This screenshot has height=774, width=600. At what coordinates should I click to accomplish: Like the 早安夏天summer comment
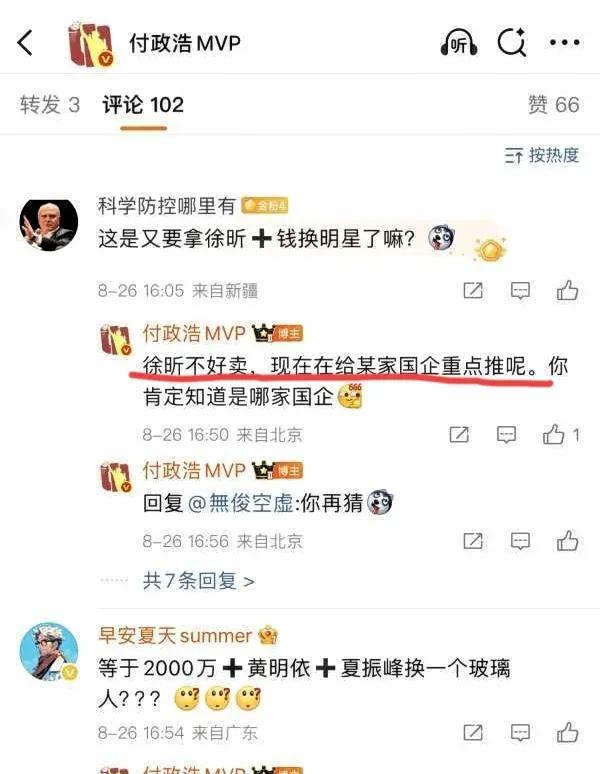tap(567, 733)
